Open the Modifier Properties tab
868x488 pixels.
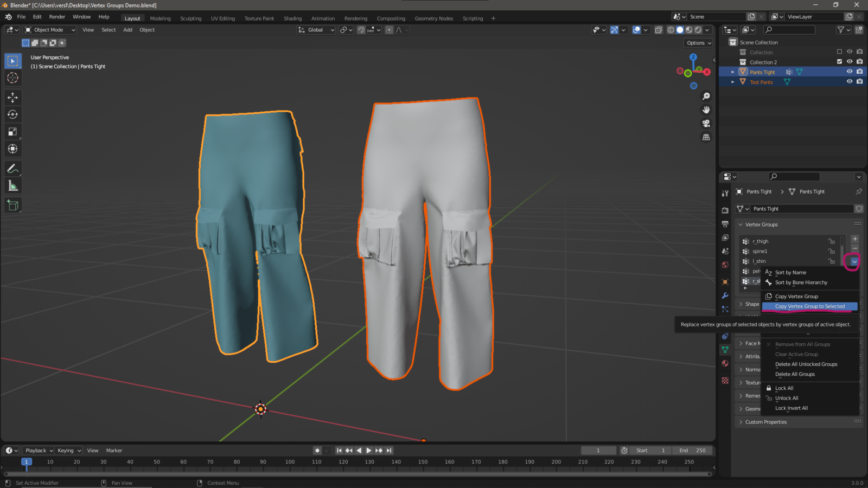tap(725, 296)
